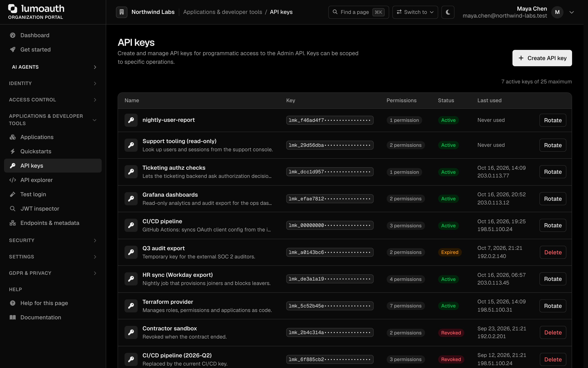Viewport: 588px width, 368px height.
Task: Go to JWT inspector page
Action: pos(53,209)
